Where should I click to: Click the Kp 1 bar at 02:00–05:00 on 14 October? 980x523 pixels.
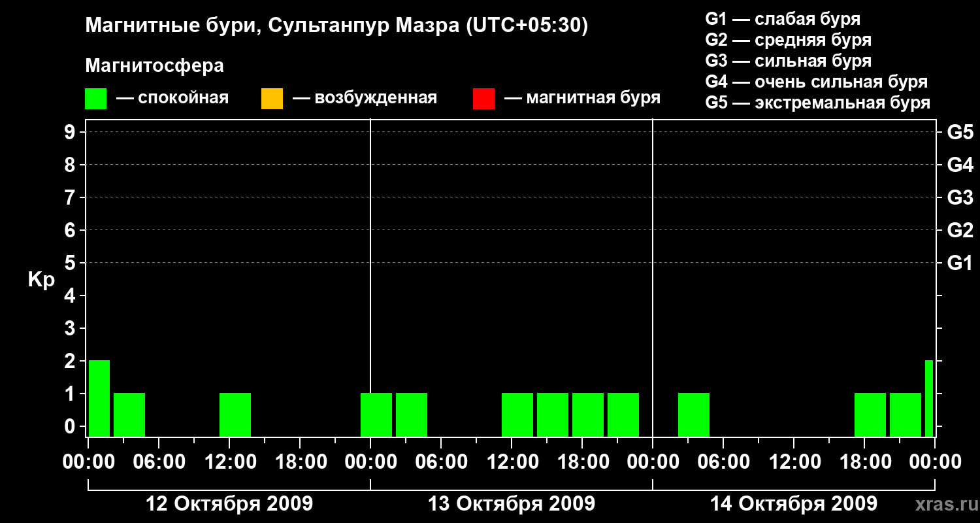[x=694, y=414]
